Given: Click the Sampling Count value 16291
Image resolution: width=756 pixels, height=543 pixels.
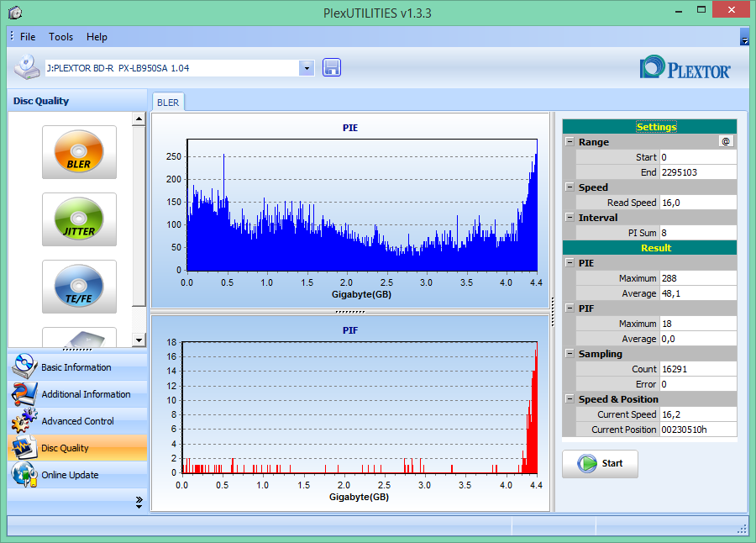Looking at the screenshot, I should 698,369.
